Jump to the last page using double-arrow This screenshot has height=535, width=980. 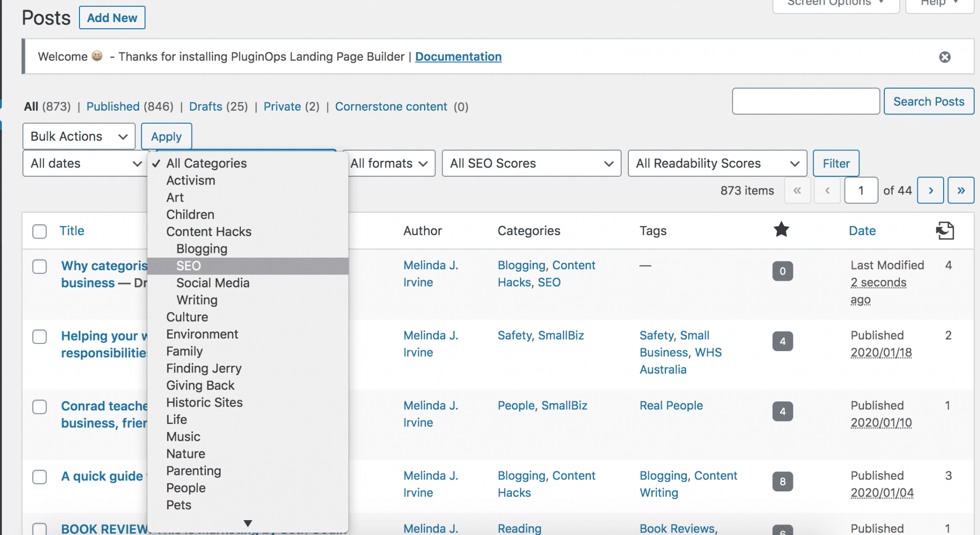(961, 190)
